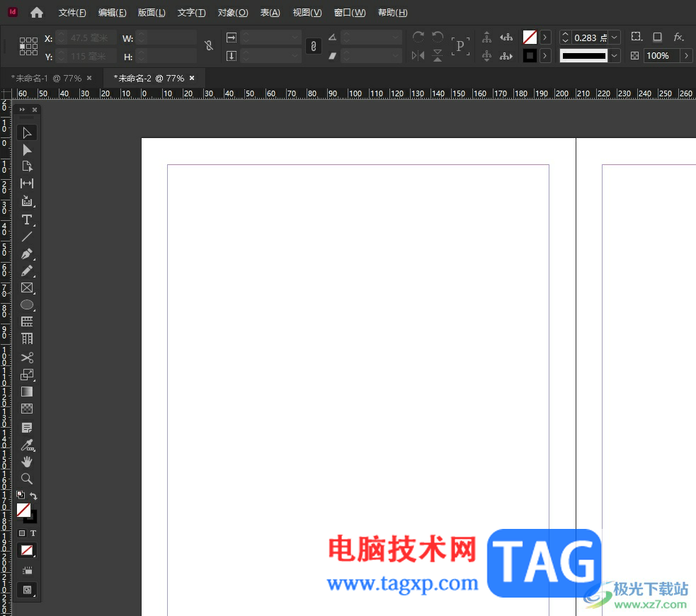
Task: Expand the toolbox double-arrow
Action: click(22, 109)
